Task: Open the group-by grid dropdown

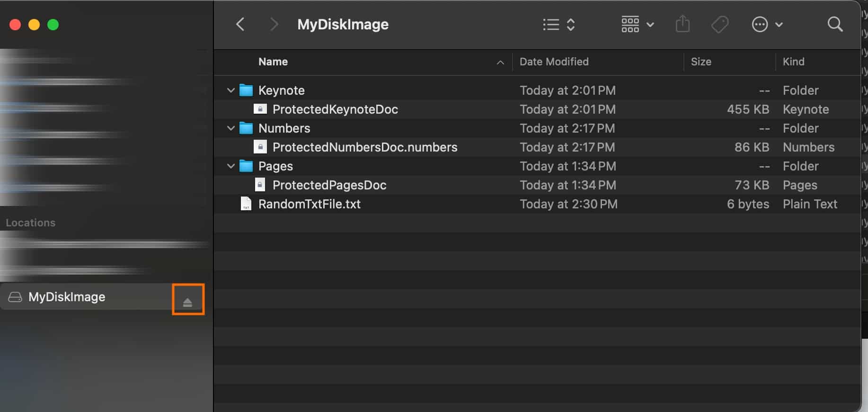Action: point(637,24)
